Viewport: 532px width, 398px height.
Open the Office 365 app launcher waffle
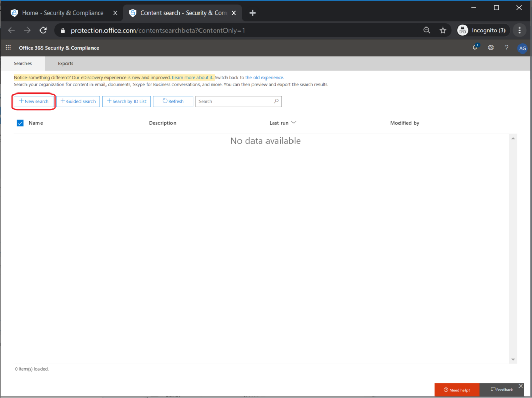(x=8, y=47)
